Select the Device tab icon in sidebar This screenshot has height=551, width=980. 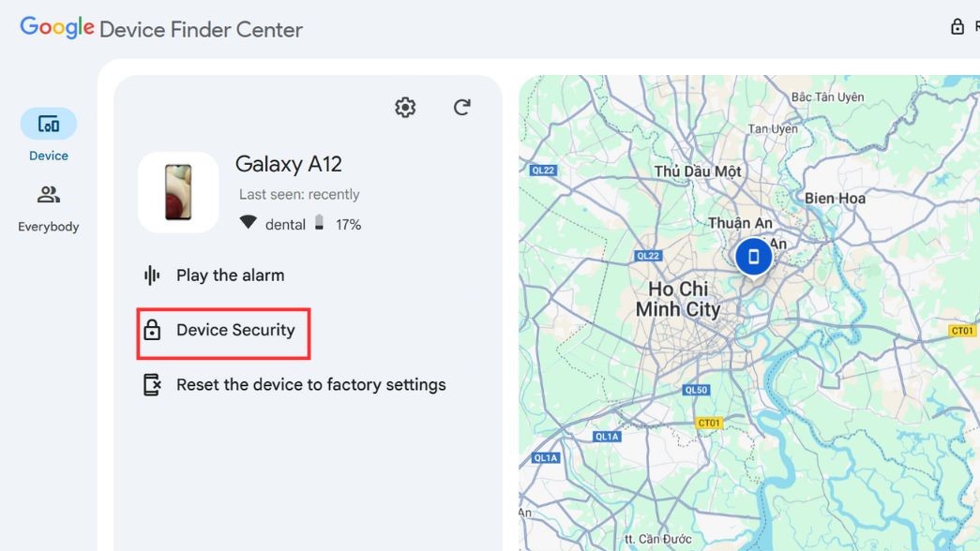[x=49, y=124]
